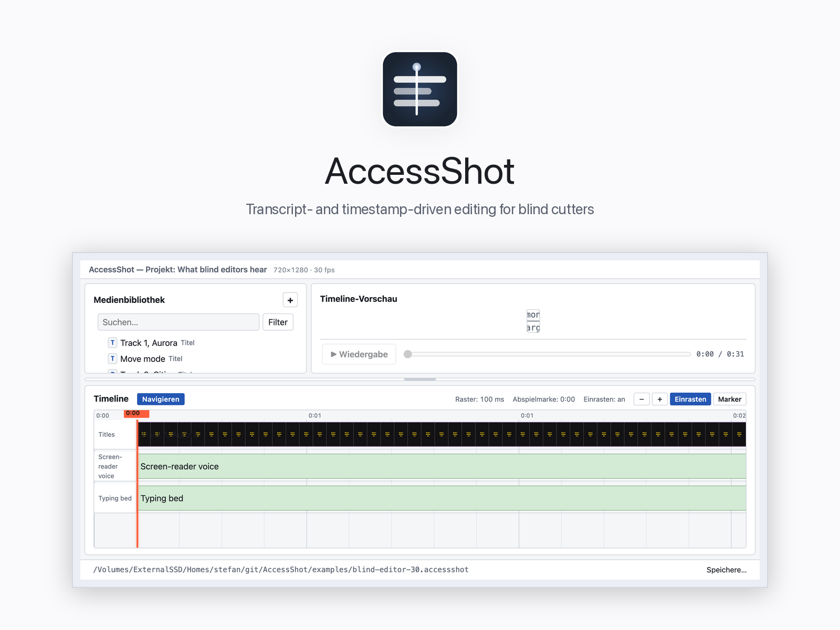This screenshot has width=840, height=630.
Task: Click the Abspielmarke: 0:00 readout
Action: pos(544,400)
